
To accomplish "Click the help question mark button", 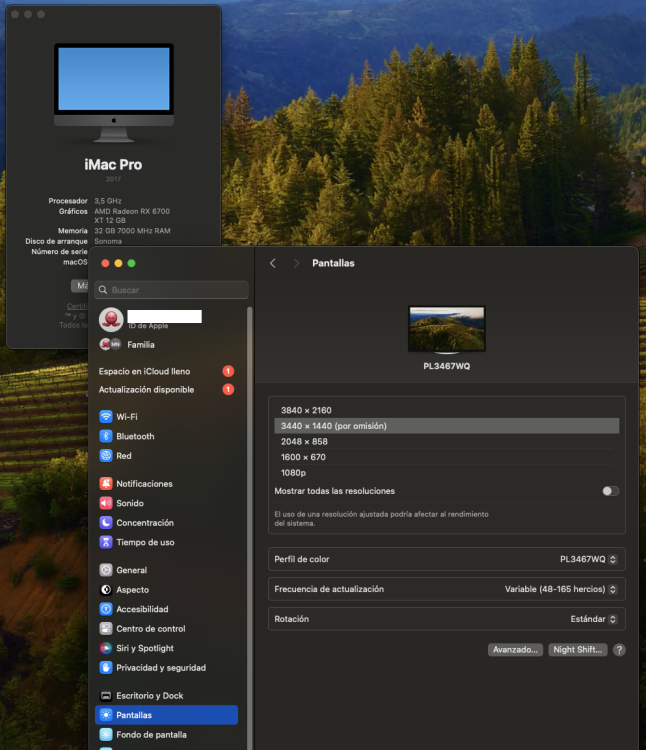I will coord(619,650).
